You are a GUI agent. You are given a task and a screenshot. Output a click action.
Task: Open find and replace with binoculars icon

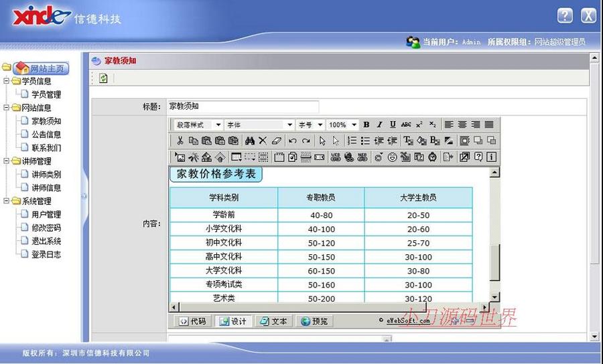click(x=250, y=141)
